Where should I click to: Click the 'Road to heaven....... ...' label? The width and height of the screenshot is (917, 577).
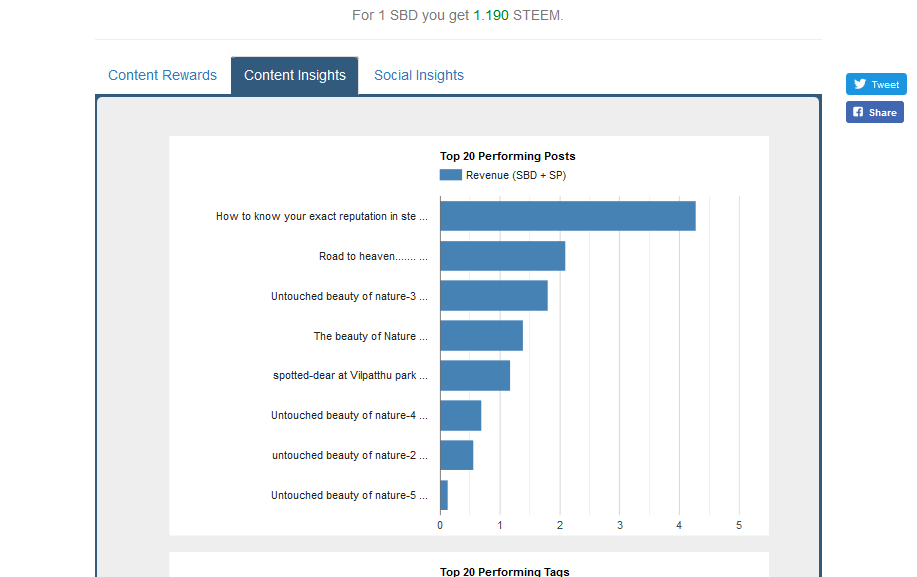point(373,256)
